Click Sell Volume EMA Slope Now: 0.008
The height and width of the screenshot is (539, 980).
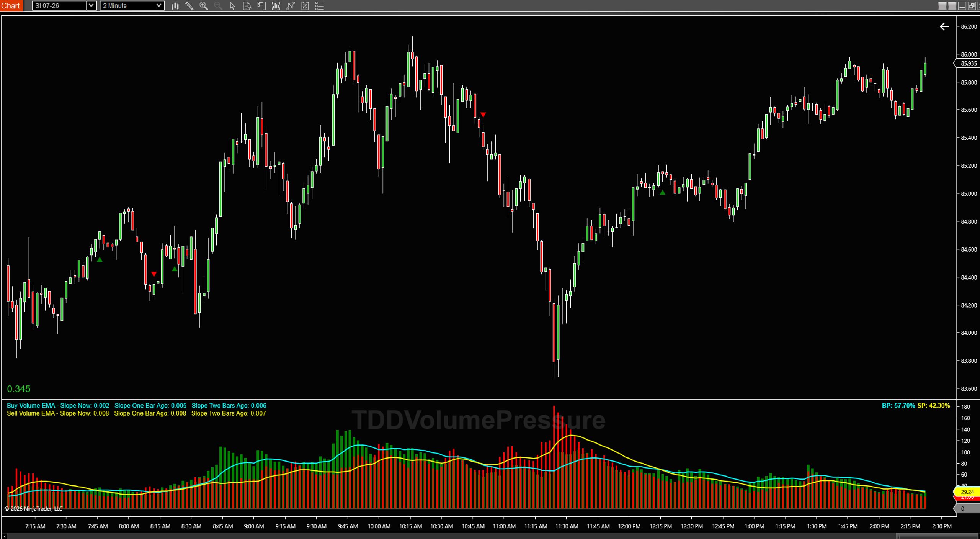[58, 413]
